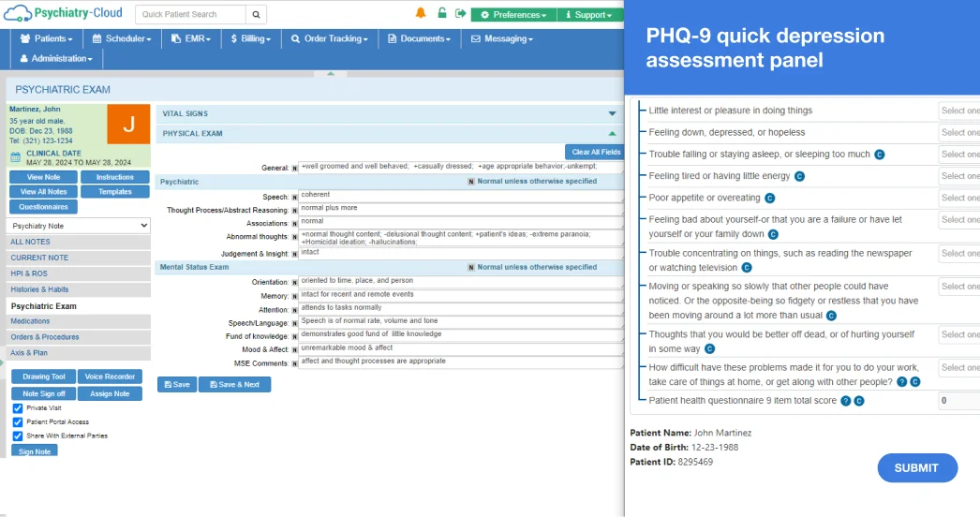The height and width of the screenshot is (517, 980).
Task: Select Medications in the notes sidebar
Action: click(x=31, y=321)
